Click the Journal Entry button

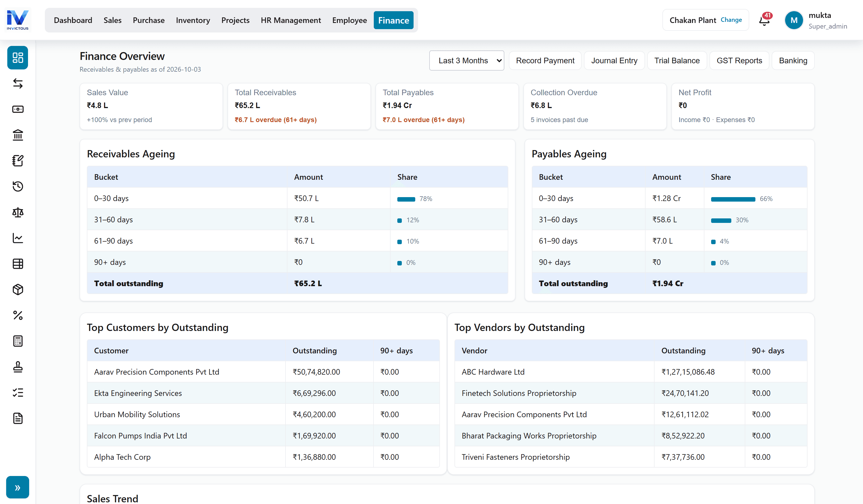(x=614, y=60)
